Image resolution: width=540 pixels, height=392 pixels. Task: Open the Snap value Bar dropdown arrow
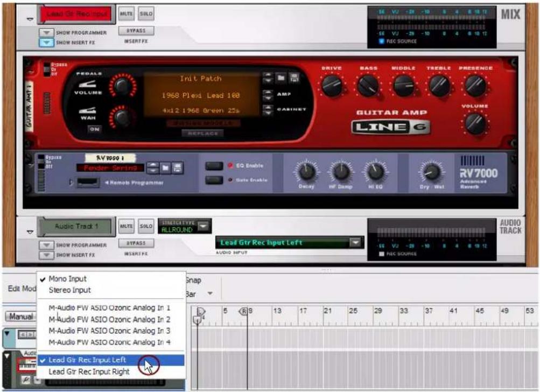click(x=210, y=294)
